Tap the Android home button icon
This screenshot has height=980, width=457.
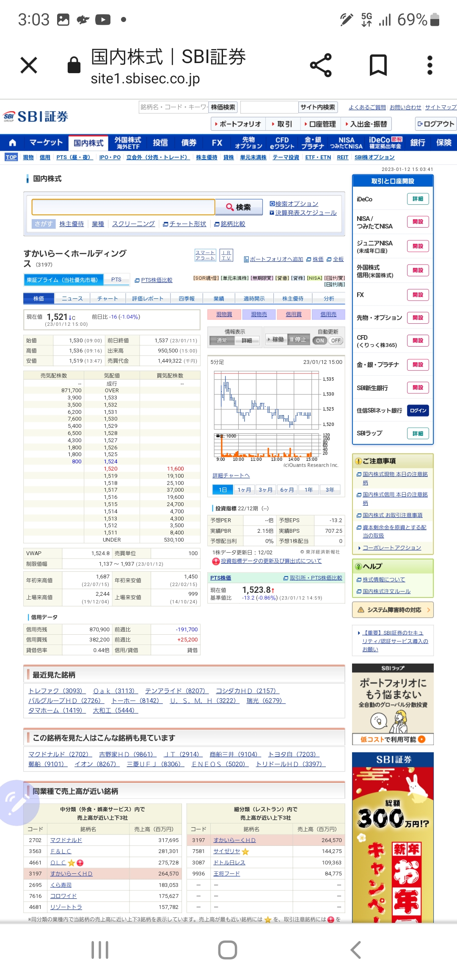pyautogui.click(x=228, y=950)
